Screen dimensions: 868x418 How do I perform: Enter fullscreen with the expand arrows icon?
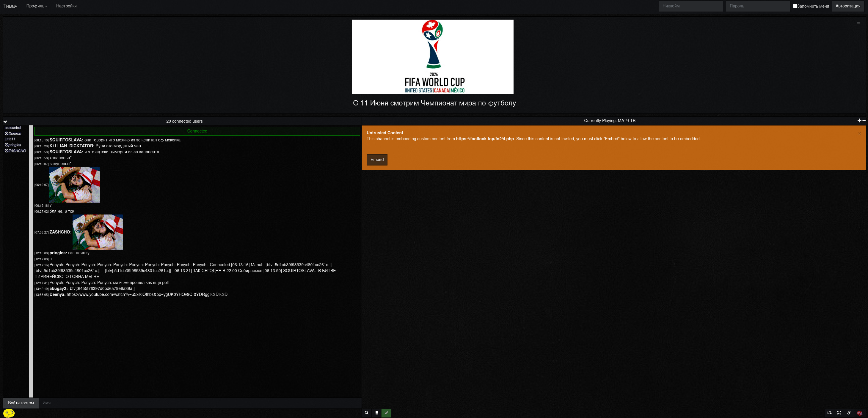(x=839, y=413)
